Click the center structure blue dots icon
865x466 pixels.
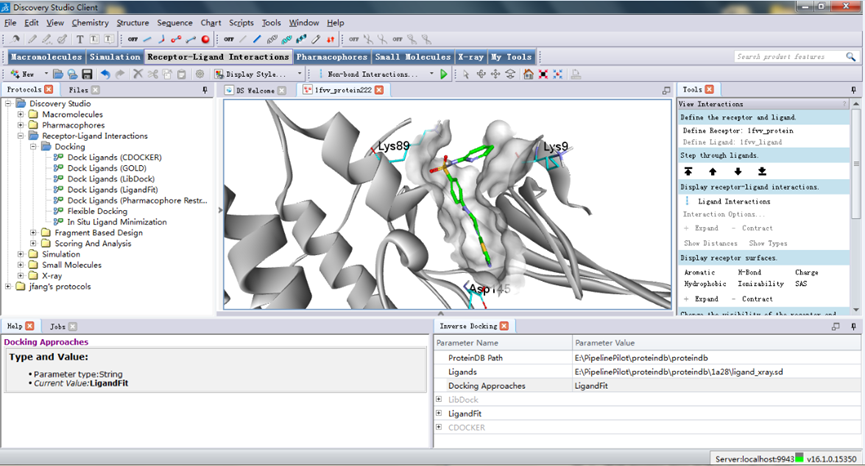tap(558, 74)
